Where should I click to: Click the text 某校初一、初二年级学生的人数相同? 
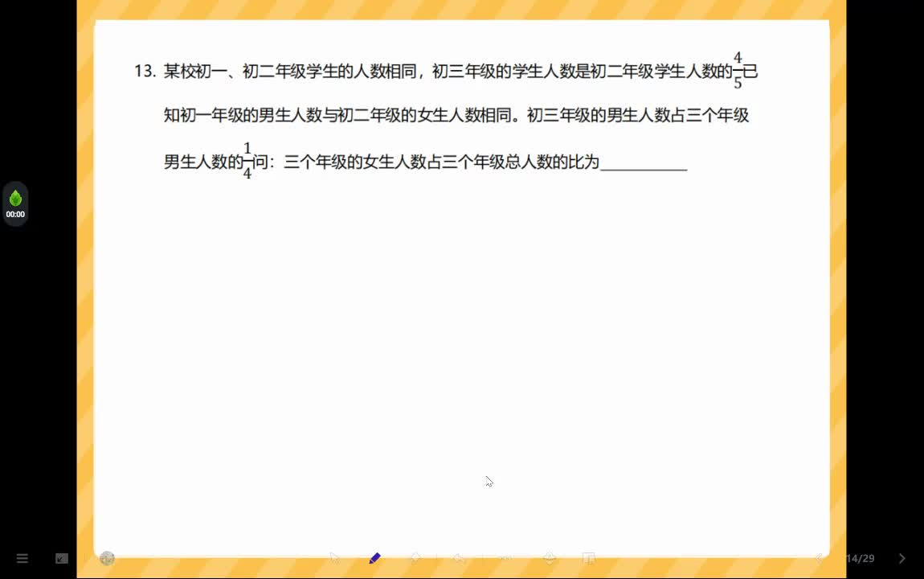point(290,72)
